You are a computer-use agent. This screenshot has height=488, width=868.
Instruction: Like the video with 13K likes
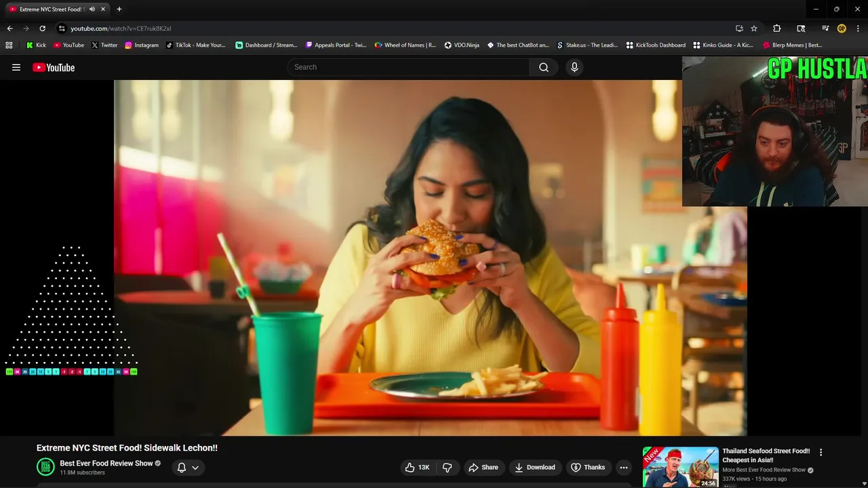click(x=417, y=467)
